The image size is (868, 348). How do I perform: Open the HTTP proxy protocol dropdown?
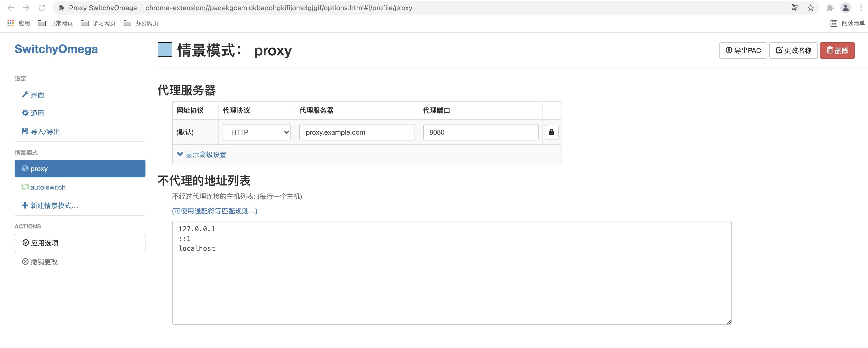(x=257, y=132)
